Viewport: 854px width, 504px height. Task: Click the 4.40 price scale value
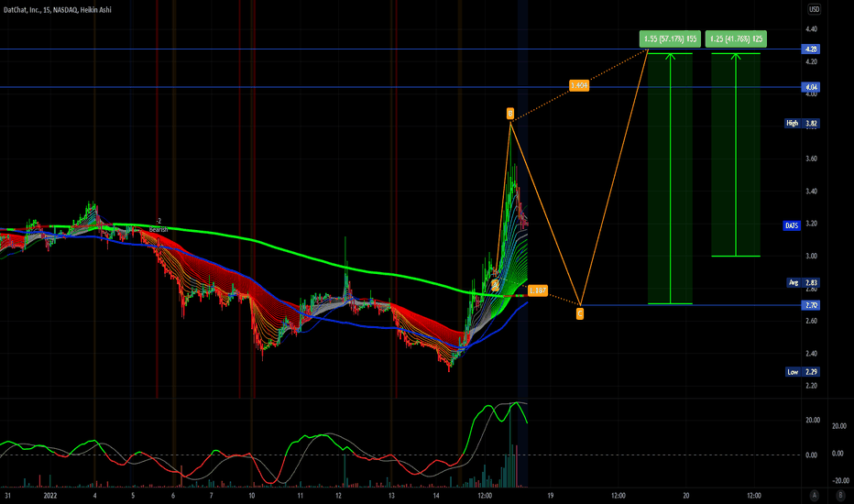pyautogui.click(x=812, y=29)
